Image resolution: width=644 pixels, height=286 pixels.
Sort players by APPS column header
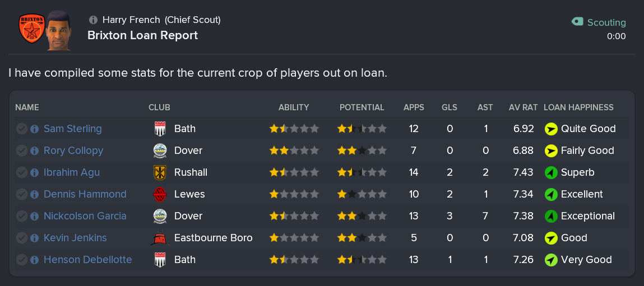point(414,107)
